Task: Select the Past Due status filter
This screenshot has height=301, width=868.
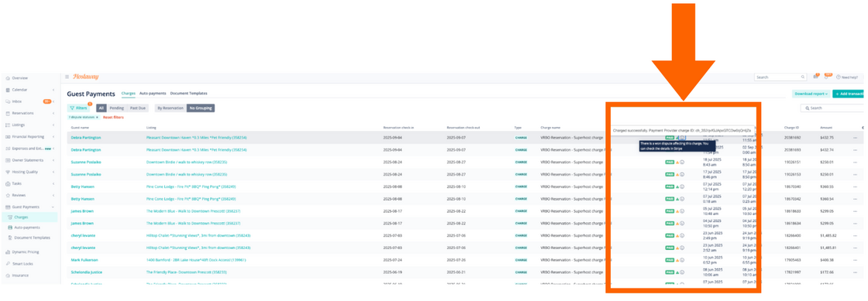Action: coord(138,108)
